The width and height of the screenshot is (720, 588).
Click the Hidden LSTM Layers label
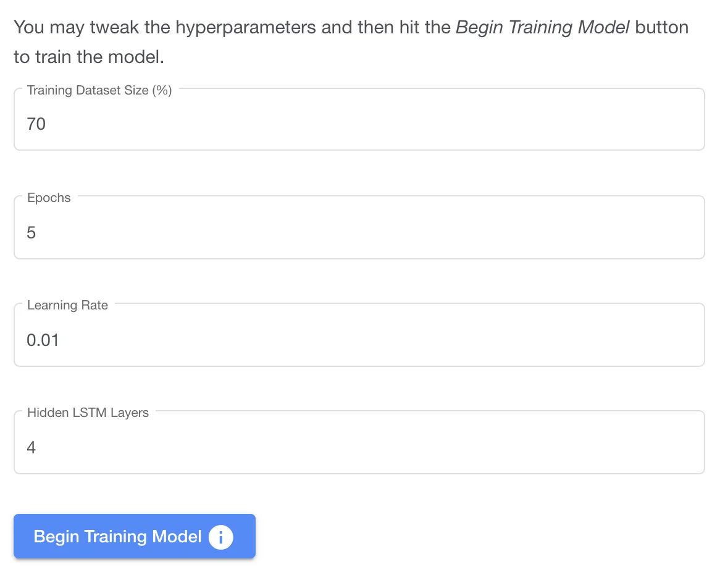[x=88, y=413]
